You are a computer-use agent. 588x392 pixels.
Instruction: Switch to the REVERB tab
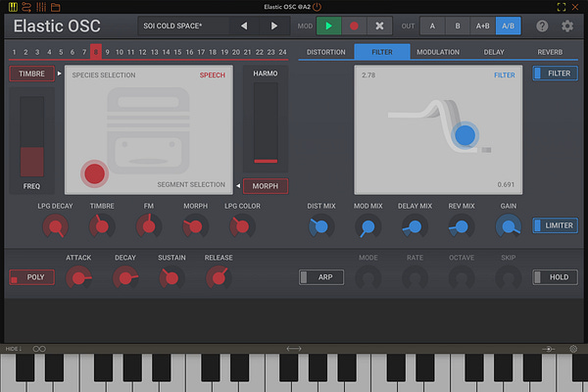[550, 52]
